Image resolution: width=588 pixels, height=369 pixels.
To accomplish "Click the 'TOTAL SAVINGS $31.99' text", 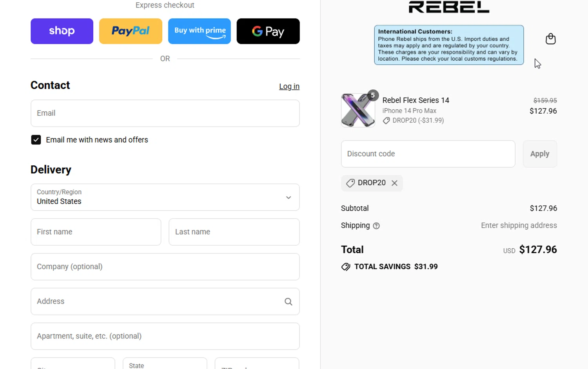I will click(396, 267).
